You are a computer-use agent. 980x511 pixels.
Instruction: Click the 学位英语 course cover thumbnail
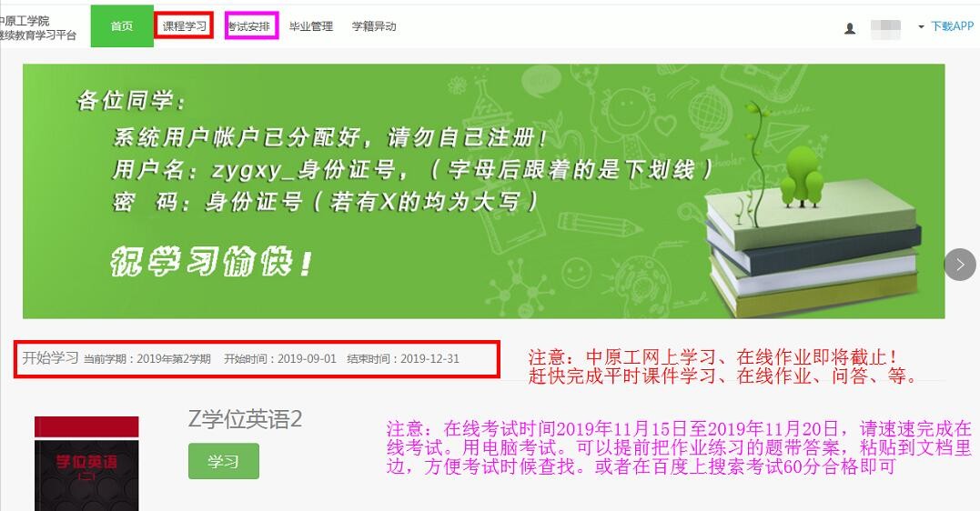point(86,464)
